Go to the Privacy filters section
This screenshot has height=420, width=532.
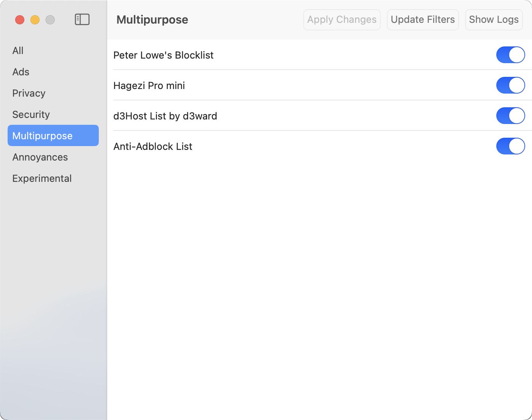coord(29,93)
